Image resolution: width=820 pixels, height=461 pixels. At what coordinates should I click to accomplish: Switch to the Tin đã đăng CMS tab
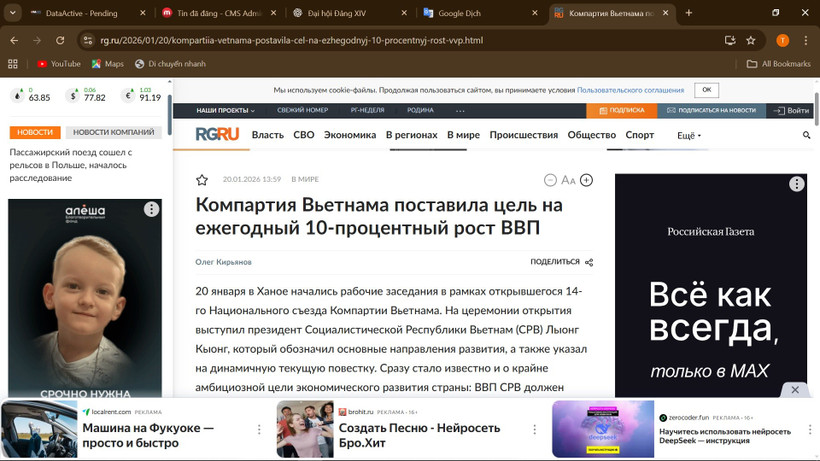pyautogui.click(x=212, y=13)
